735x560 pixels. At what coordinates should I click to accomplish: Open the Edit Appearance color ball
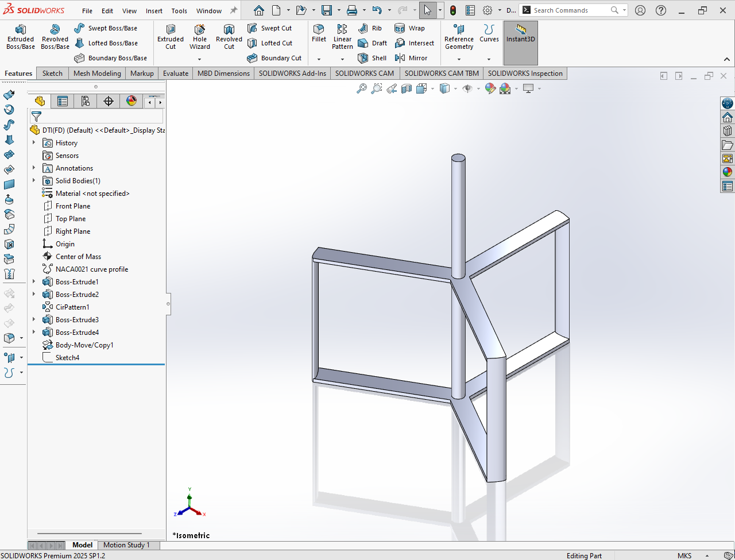click(x=490, y=88)
